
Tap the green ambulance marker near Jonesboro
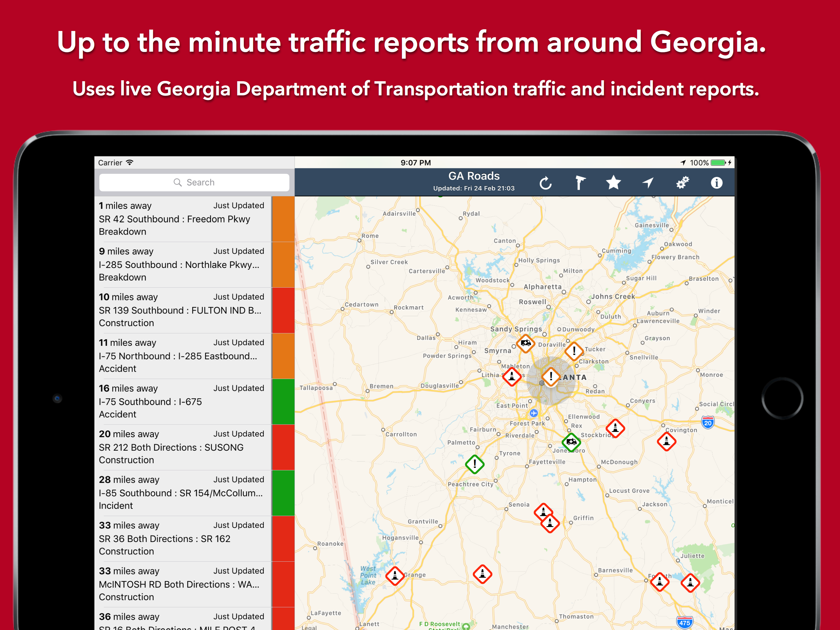(571, 442)
